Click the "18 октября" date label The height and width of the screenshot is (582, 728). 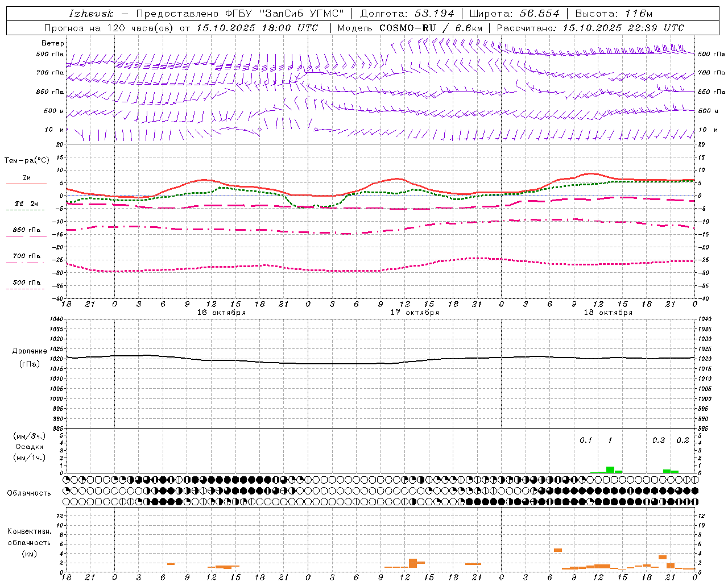click(608, 313)
